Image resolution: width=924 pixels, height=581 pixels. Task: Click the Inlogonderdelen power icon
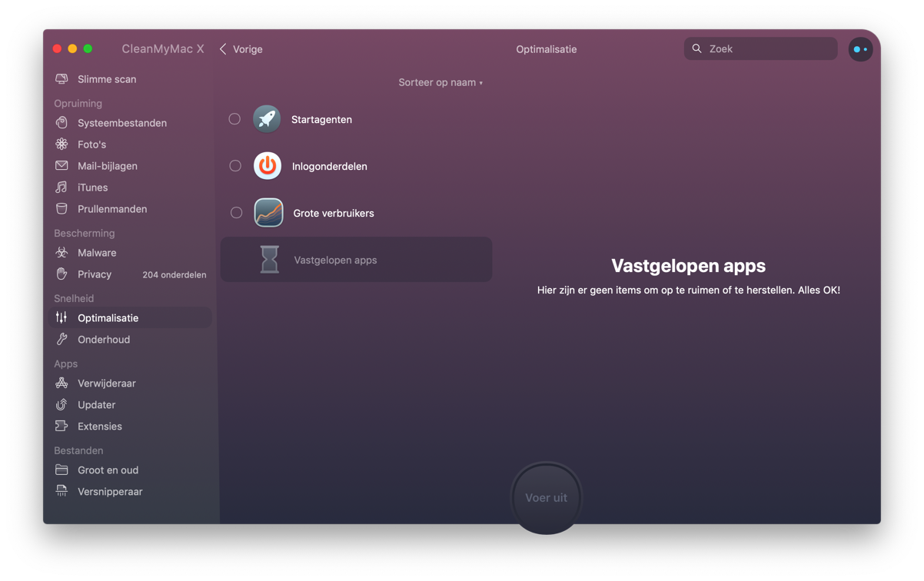coord(268,166)
